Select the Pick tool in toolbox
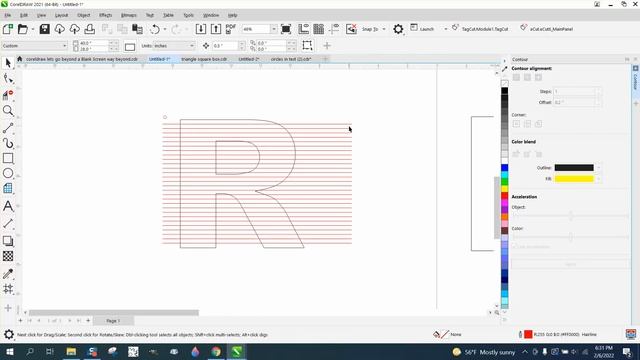This screenshot has width=640, height=360. tap(8, 63)
